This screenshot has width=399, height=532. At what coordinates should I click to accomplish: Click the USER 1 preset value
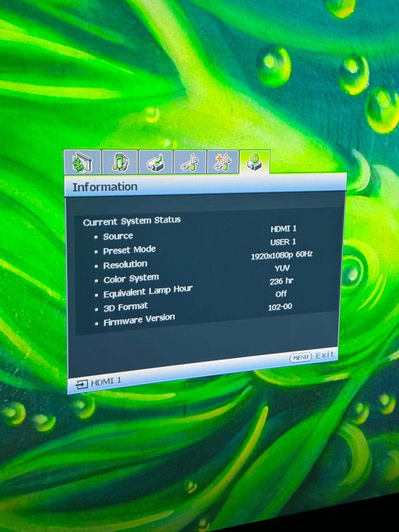pos(283,241)
